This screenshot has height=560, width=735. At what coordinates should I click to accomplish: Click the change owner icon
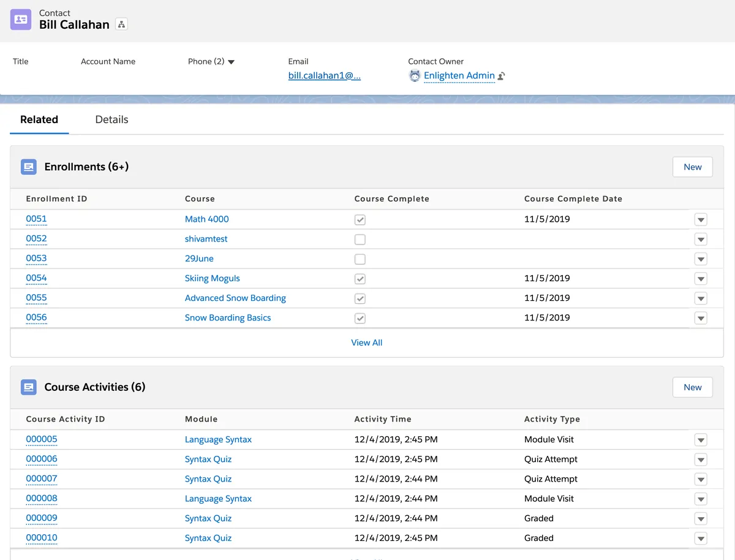(x=501, y=76)
